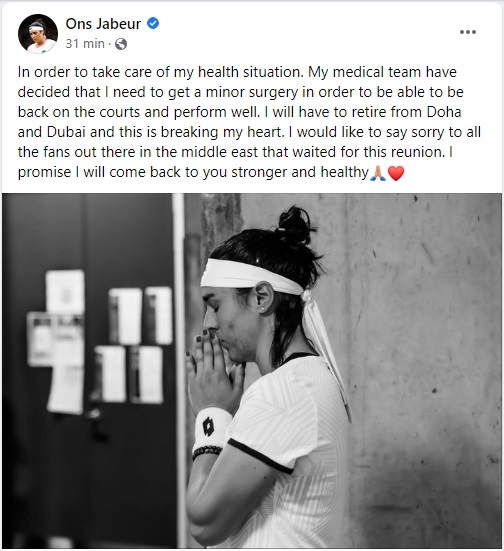Click the wristband logo in the photo
Screen dimensions: 504x551
[208, 427]
